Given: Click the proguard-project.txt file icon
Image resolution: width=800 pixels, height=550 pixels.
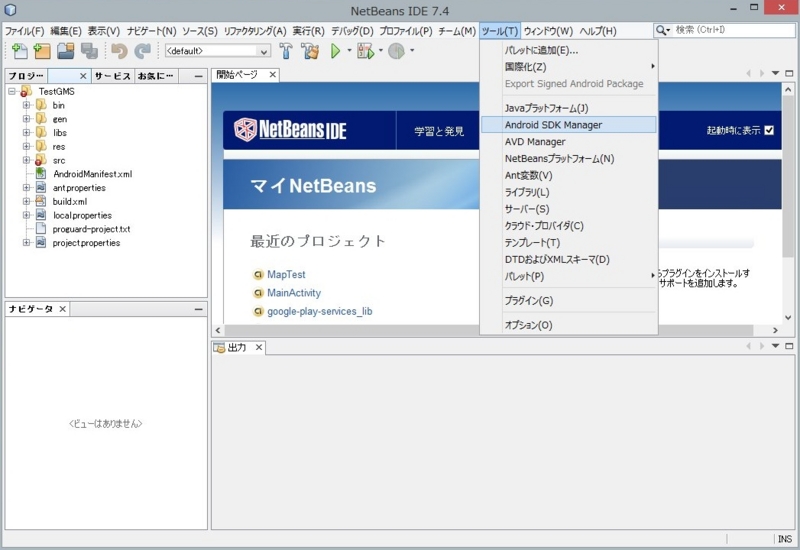Looking at the screenshot, I should tap(41, 229).
